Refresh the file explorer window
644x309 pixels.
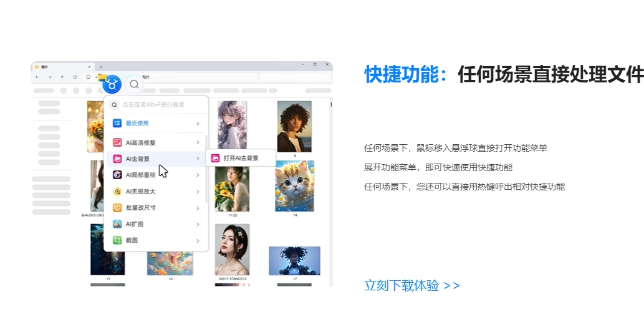pos(75,77)
